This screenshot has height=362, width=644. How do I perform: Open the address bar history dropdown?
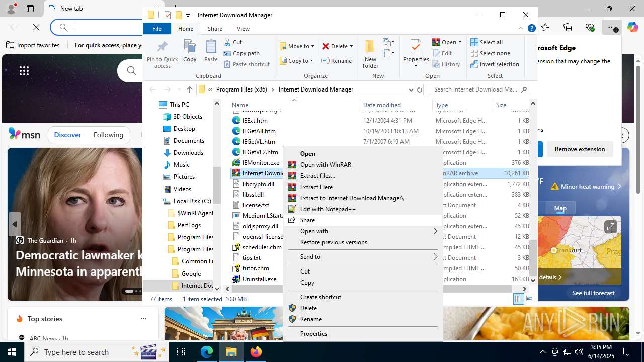point(411,89)
